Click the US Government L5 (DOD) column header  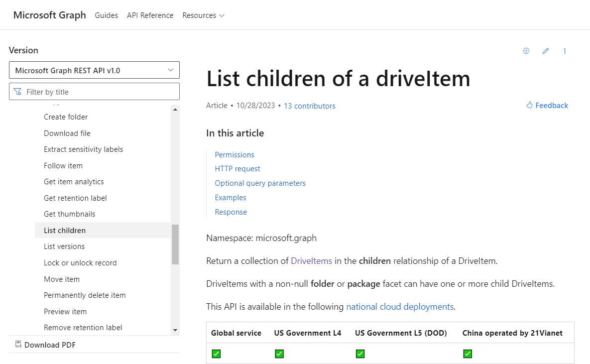click(401, 333)
